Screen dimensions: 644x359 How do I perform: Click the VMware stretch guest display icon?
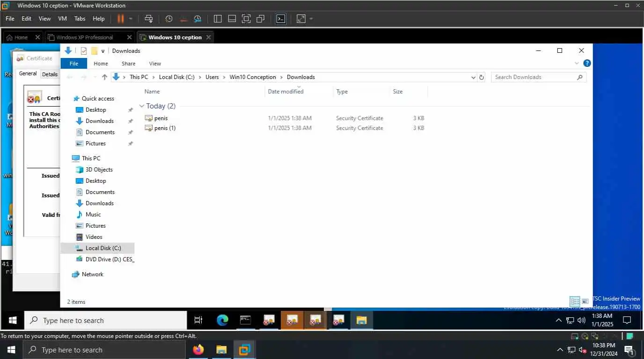point(301,19)
